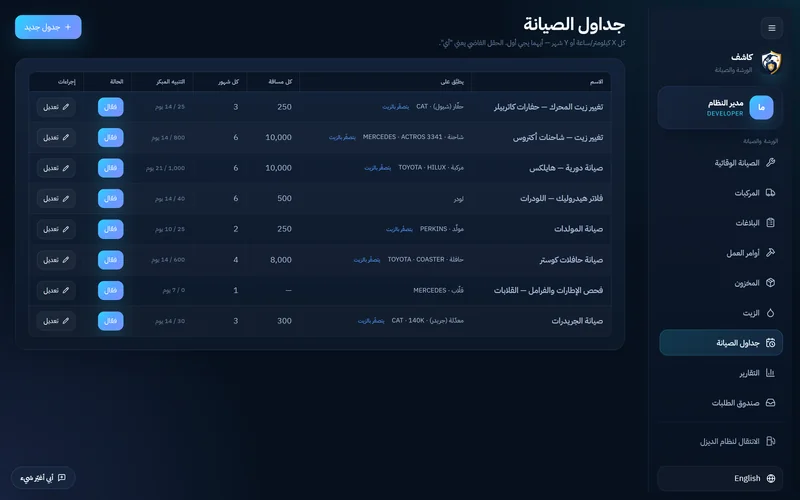Click "صيانة الجريدرات" name cell
This screenshot has width=800, height=500.
pos(577,321)
